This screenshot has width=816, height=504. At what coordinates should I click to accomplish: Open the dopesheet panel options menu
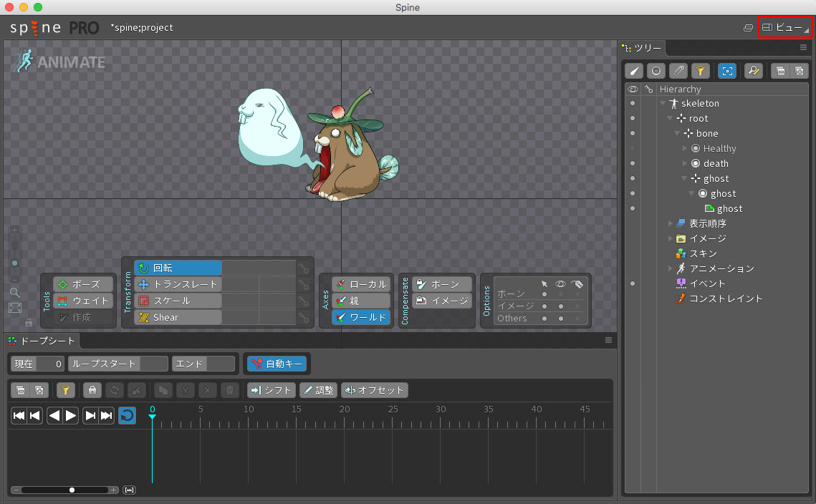click(x=608, y=340)
